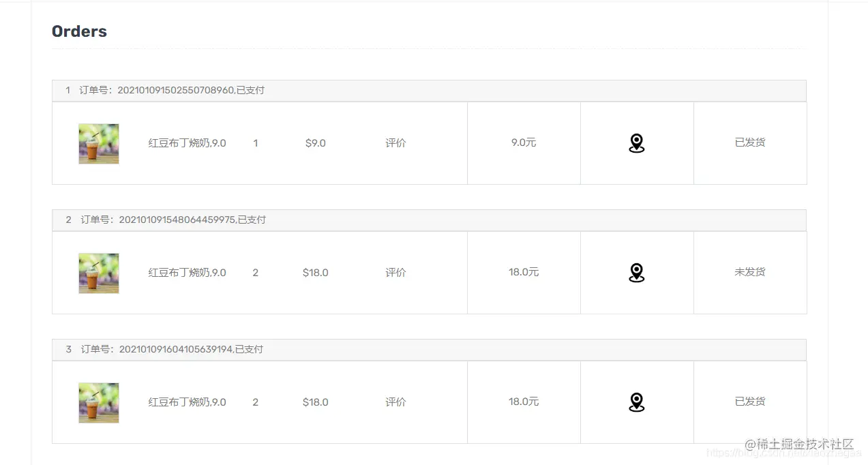Click the location pin icon for order 3
Image resolution: width=868 pixels, height=465 pixels.
tap(636, 402)
